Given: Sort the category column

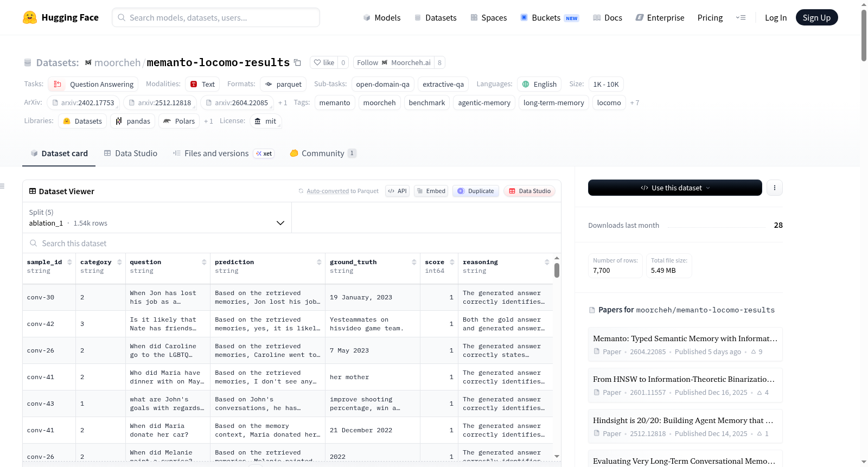Looking at the screenshot, I should (x=119, y=262).
